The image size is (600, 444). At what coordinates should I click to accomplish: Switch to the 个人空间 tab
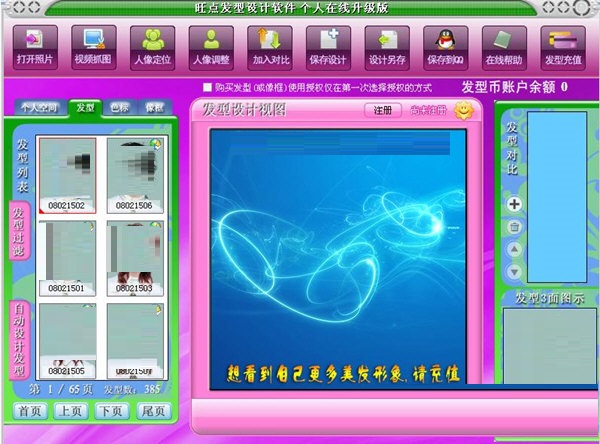39,108
